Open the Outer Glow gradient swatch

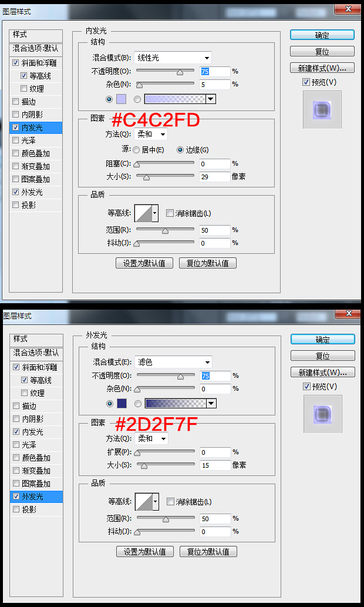(176, 404)
